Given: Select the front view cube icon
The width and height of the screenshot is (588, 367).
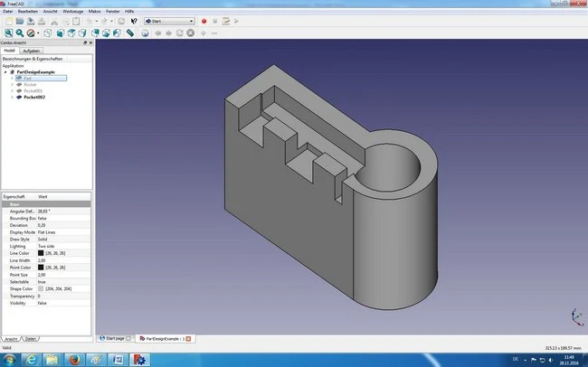Looking at the screenshot, I should pyautogui.click(x=61, y=33).
